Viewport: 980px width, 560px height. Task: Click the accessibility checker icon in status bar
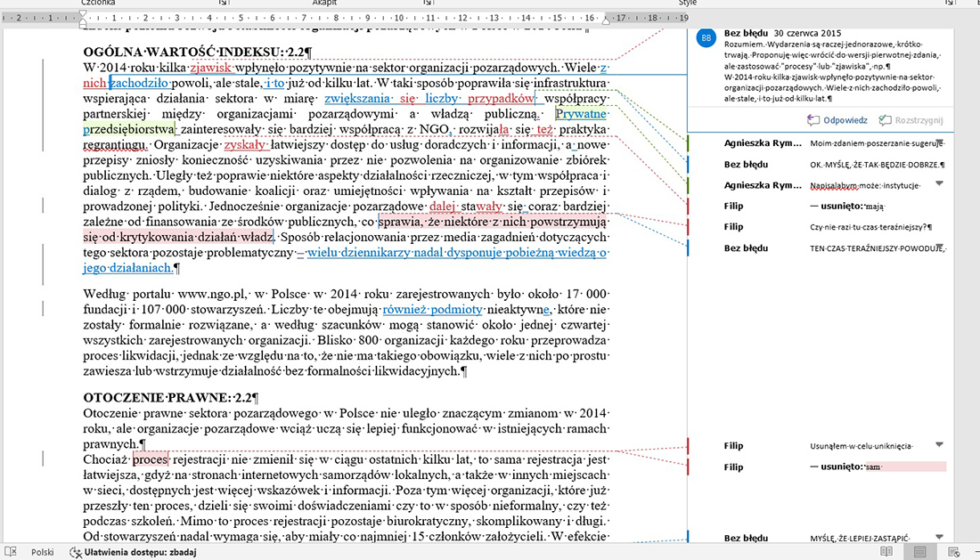(x=76, y=552)
